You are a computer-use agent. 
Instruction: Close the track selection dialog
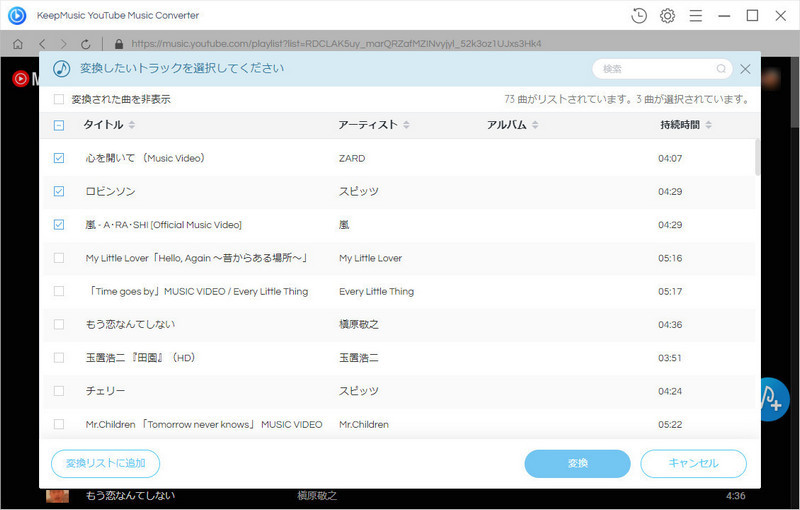point(745,69)
